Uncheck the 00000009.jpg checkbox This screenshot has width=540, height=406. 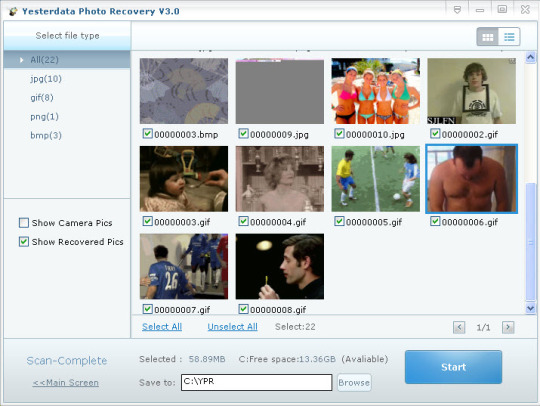point(243,134)
